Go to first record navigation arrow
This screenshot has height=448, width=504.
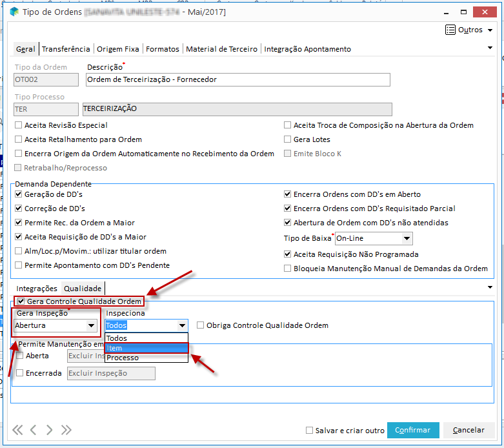click(17, 430)
